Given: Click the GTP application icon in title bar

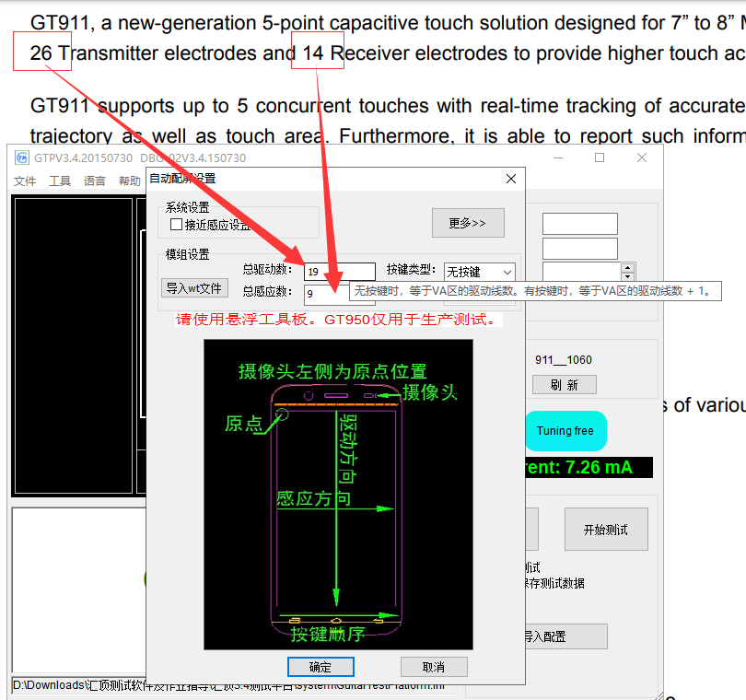Looking at the screenshot, I should point(20,157).
